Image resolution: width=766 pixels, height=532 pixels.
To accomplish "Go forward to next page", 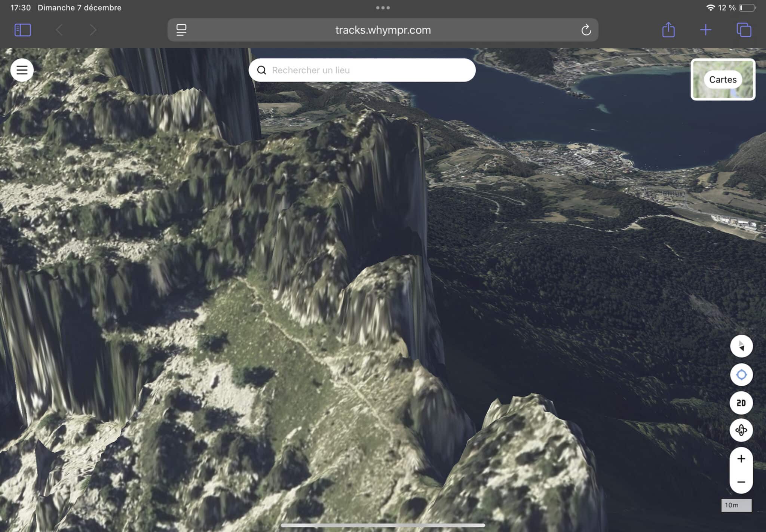I will tap(93, 30).
